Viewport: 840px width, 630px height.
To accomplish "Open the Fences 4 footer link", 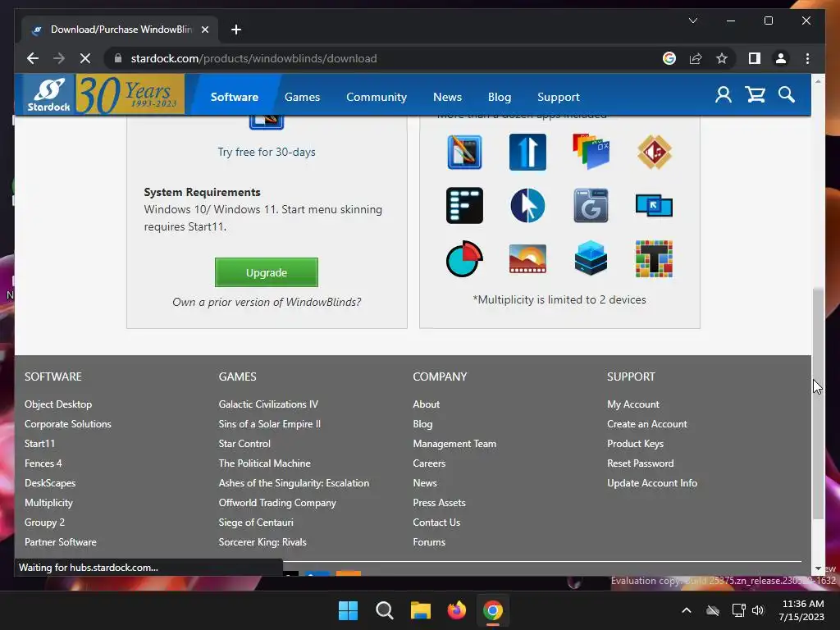I will (43, 463).
